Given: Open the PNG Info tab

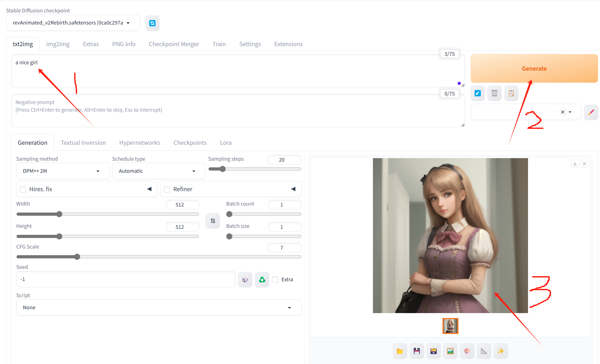Looking at the screenshot, I should [124, 44].
